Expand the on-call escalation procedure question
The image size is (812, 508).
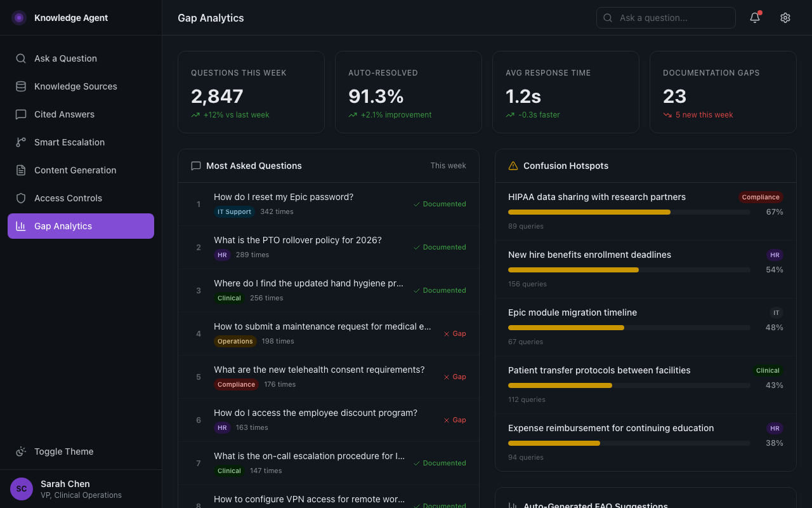(311, 456)
